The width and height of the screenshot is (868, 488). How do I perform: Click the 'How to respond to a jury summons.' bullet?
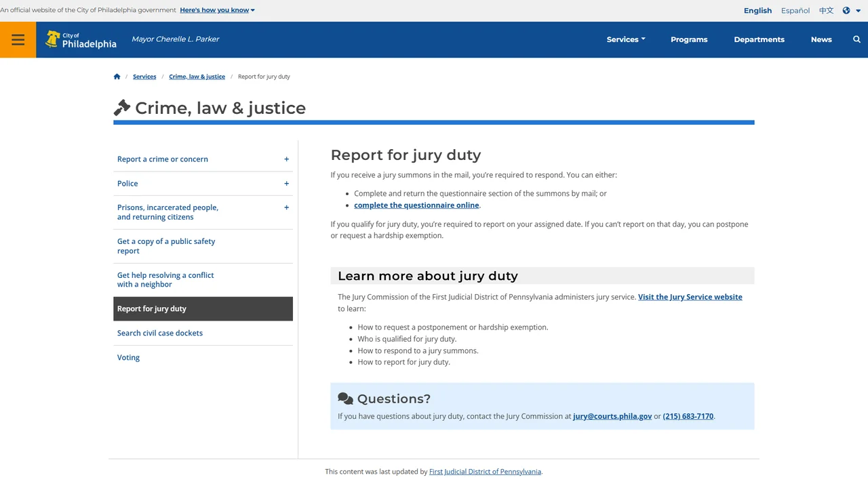(x=418, y=350)
